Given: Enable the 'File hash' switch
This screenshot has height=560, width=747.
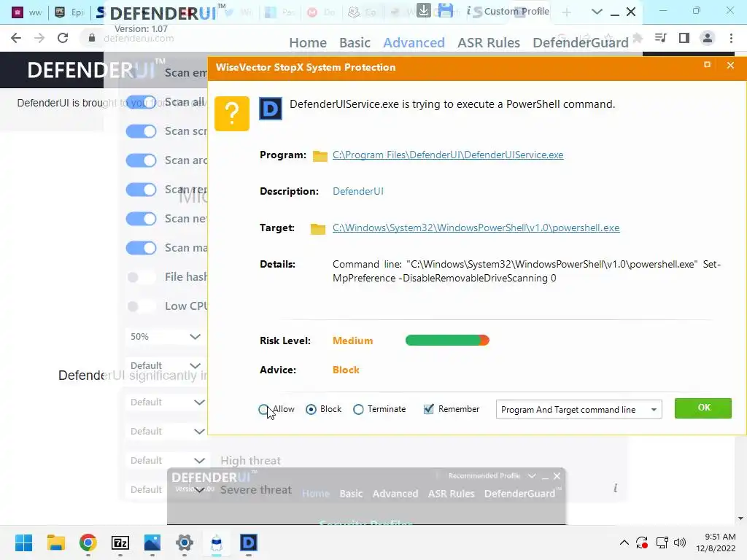Looking at the screenshot, I should (x=141, y=277).
